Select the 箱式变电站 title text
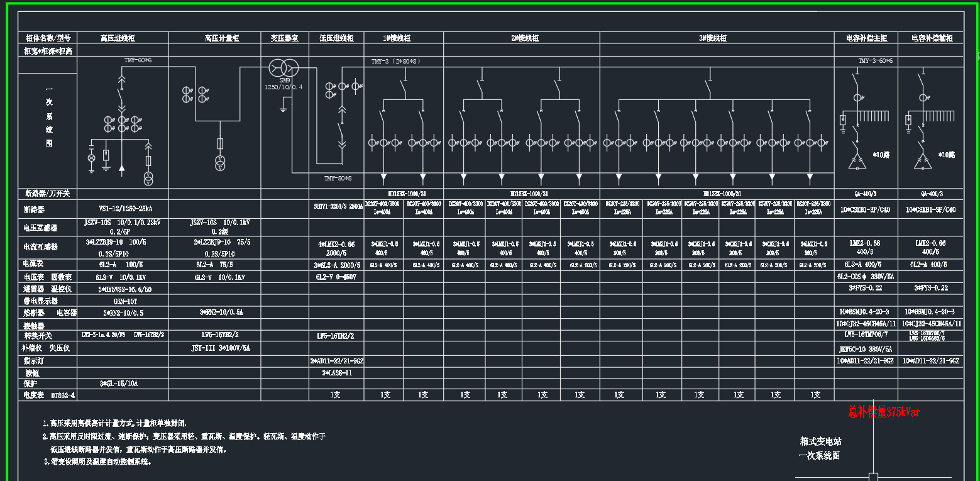980x481 pixels. tap(819, 442)
